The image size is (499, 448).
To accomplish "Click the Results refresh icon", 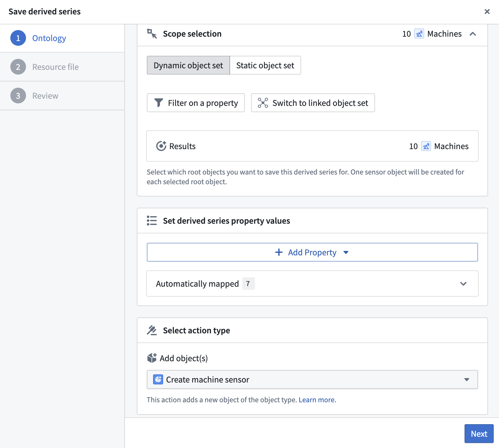I will [x=161, y=146].
